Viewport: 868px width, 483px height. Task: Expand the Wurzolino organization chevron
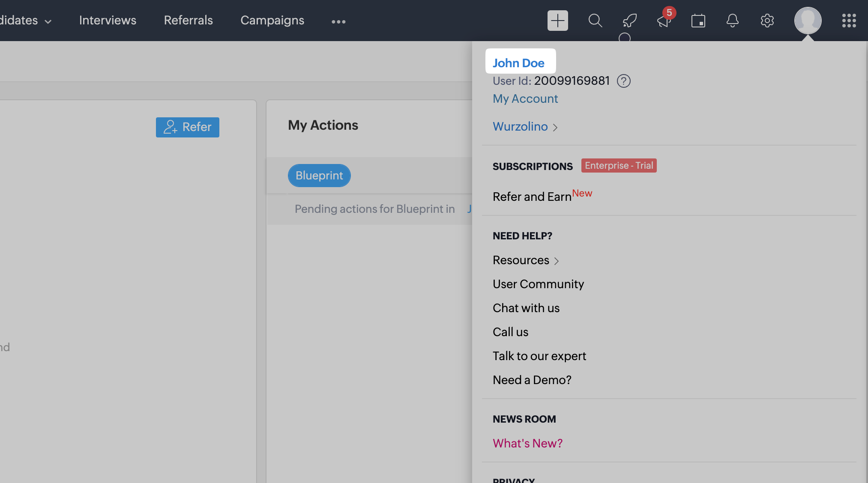555,127
